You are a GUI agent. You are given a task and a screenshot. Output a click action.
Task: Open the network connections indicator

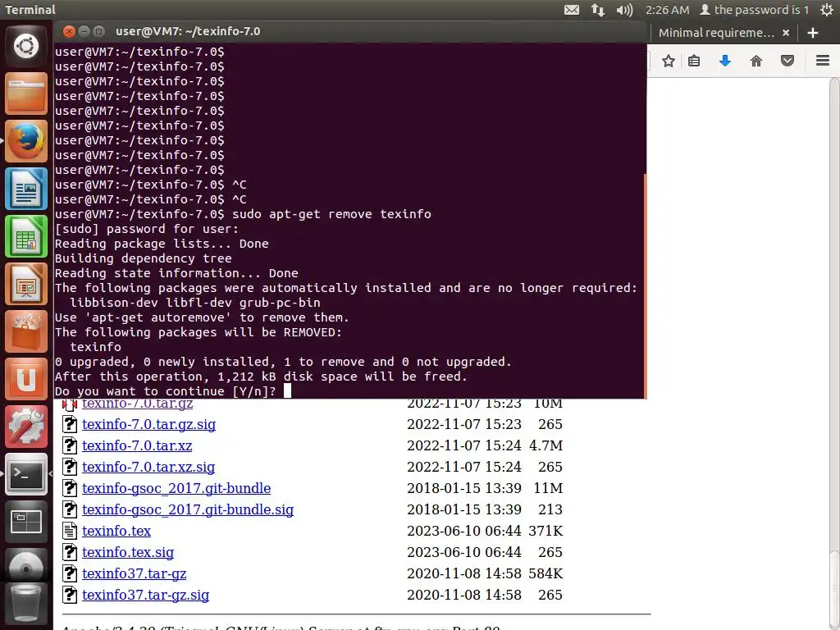598,10
